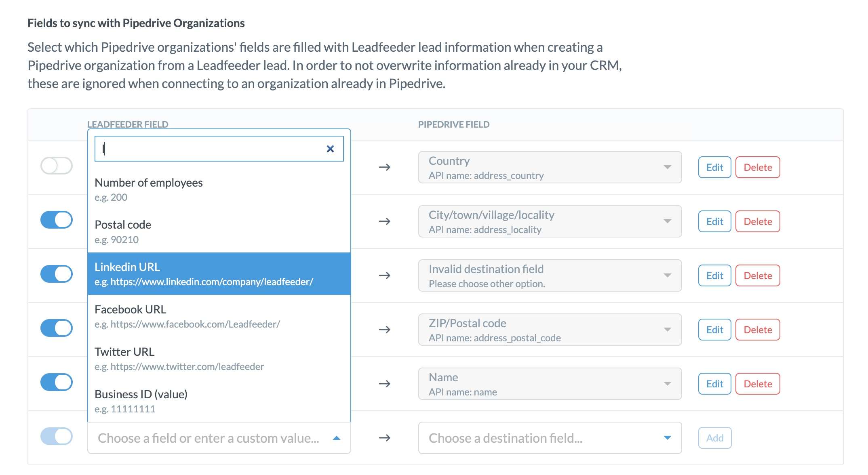Click the arrow icon in the ZIP/Postal code row
This screenshot has width=868, height=475.
(x=385, y=330)
